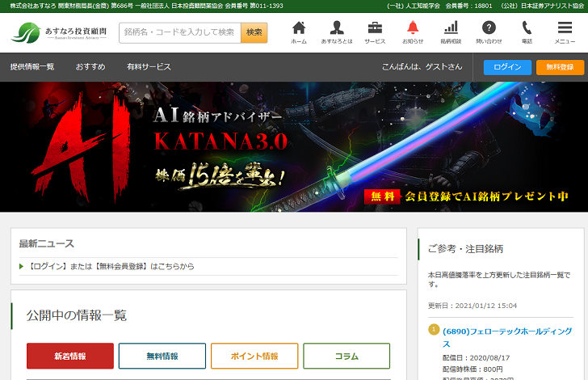Select the ポイント情報 tab
The height and width of the screenshot is (380, 588).
254,356
